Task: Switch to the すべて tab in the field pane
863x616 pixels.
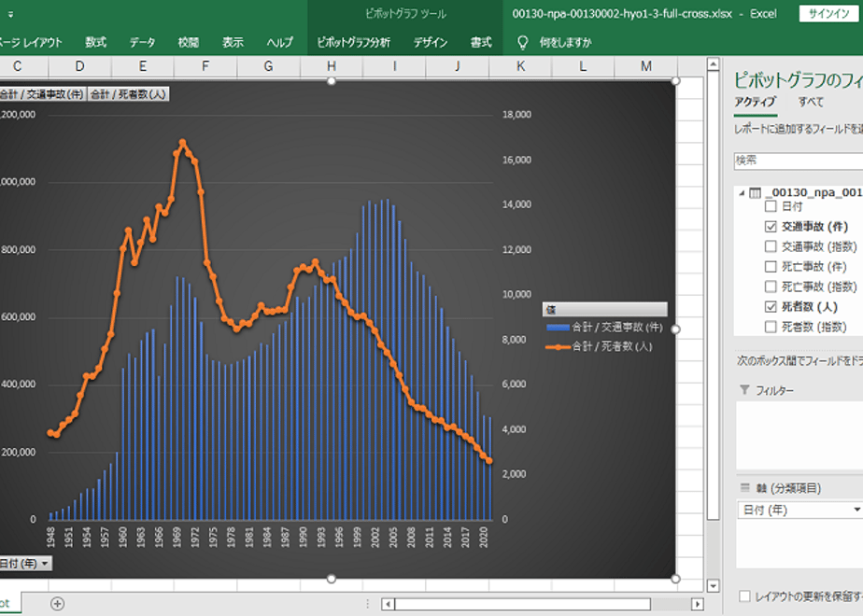Action: tap(811, 103)
